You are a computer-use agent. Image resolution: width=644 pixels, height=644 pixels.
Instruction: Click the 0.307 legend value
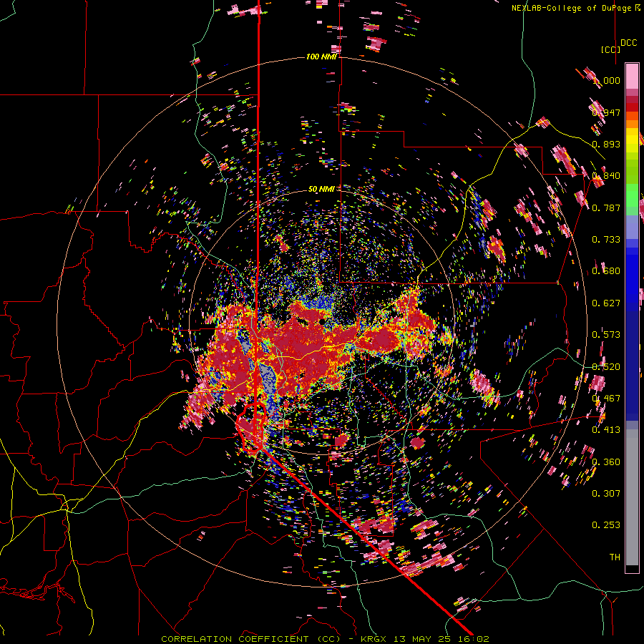pyautogui.click(x=606, y=494)
